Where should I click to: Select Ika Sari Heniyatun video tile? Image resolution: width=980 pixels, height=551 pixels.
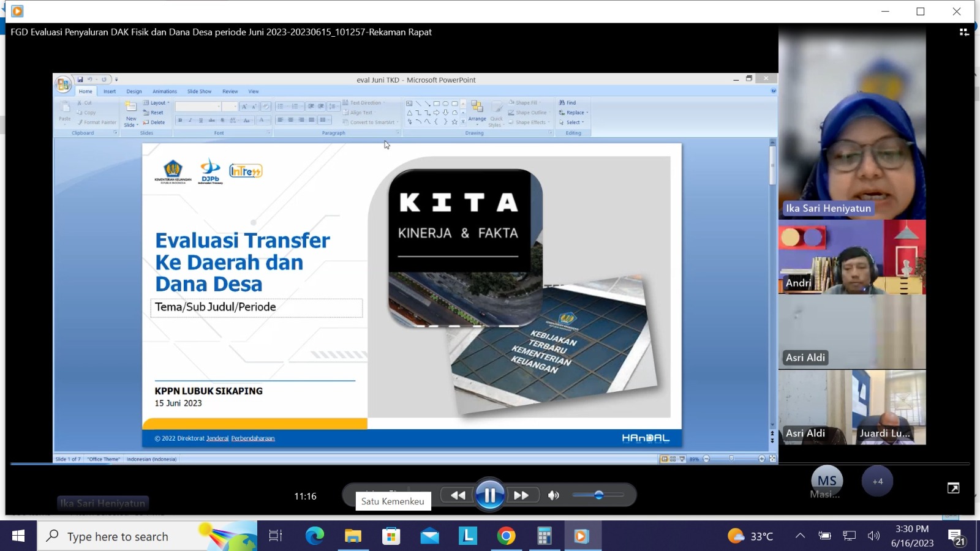pyautogui.click(x=851, y=122)
